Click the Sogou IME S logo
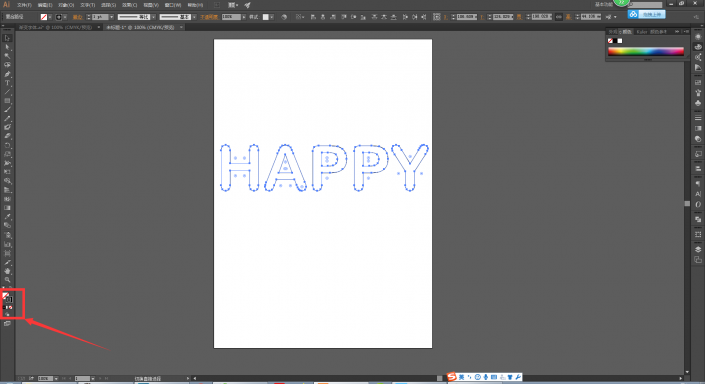 (452, 377)
